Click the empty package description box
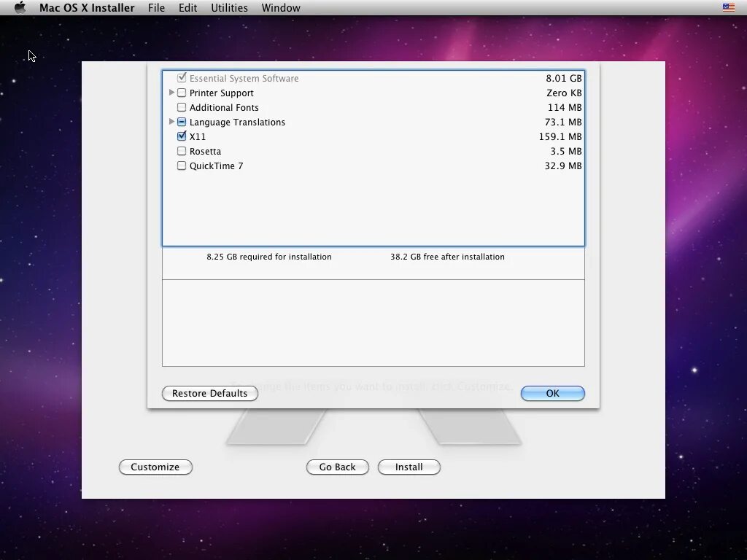Viewport: 747px width, 560px height. [x=373, y=323]
